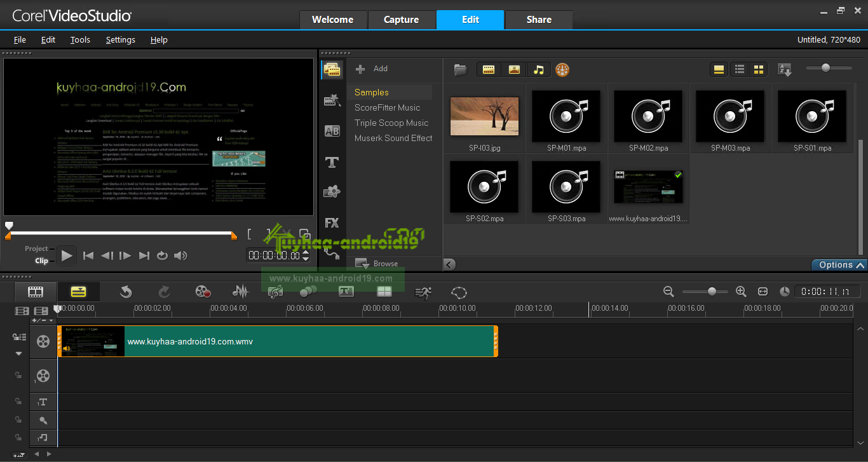
Task: Open the File menu
Action: point(20,39)
